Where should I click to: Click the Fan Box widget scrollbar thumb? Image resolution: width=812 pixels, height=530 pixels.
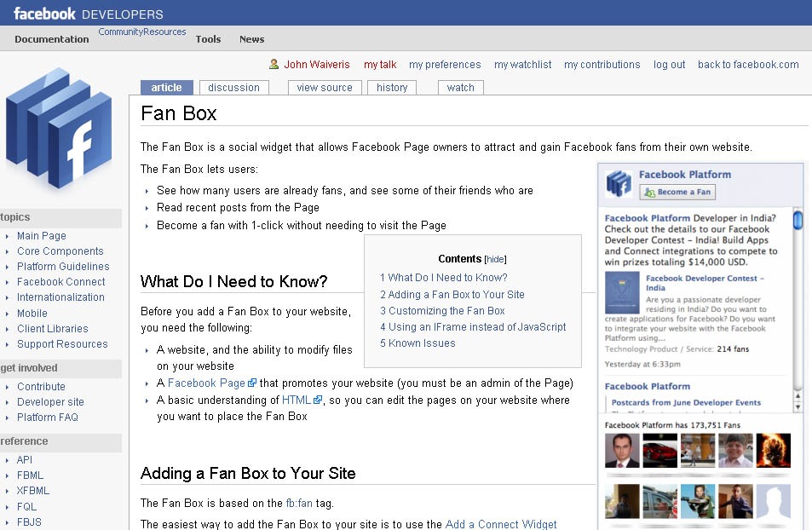click(x=798, y=220)
